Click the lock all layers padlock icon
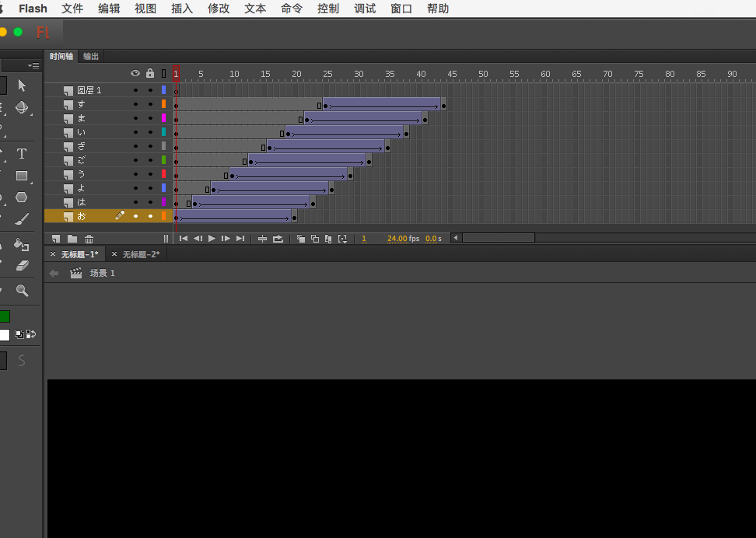The image size is (756, 538). 150,73
